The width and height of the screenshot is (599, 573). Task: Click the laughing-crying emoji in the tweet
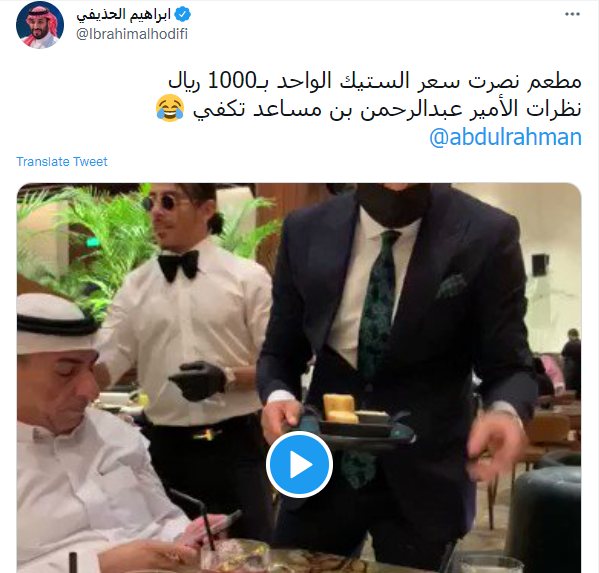[170, 109]
